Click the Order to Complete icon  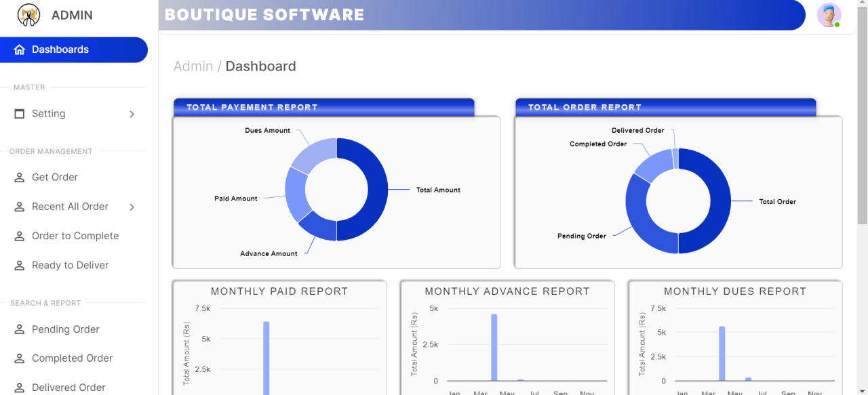[x=20, y=235]
